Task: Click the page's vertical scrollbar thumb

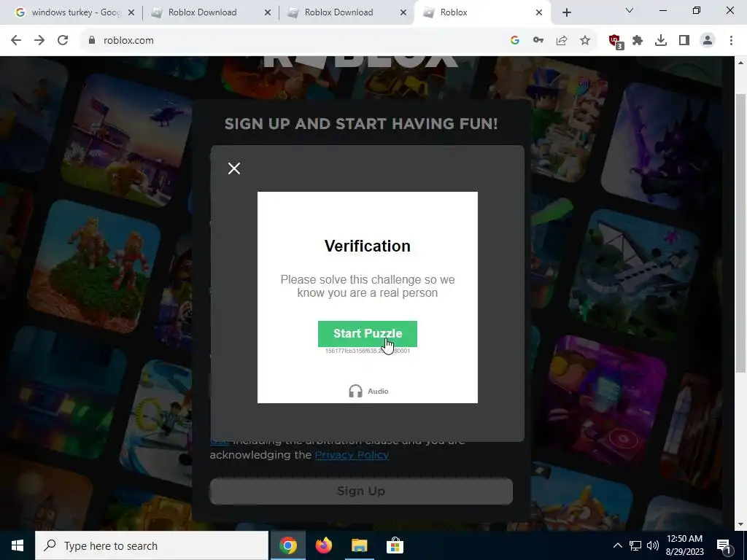Action: [741, 233]
